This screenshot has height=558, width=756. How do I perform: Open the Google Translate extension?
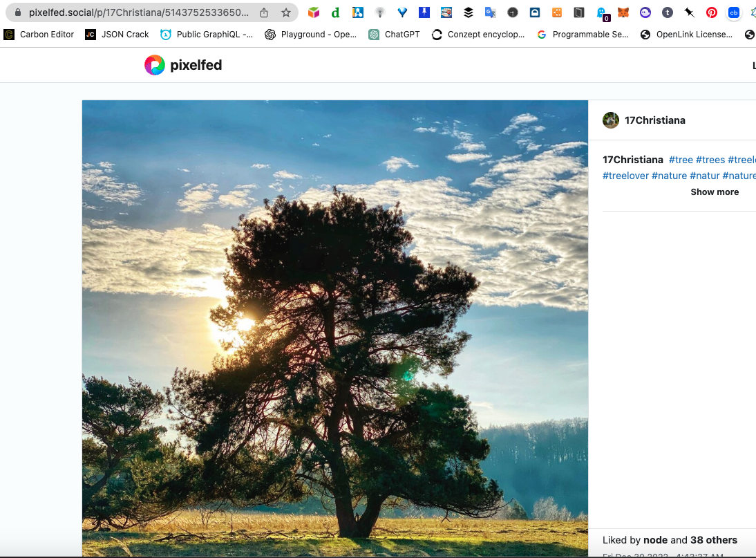click(x=491, y=12)
